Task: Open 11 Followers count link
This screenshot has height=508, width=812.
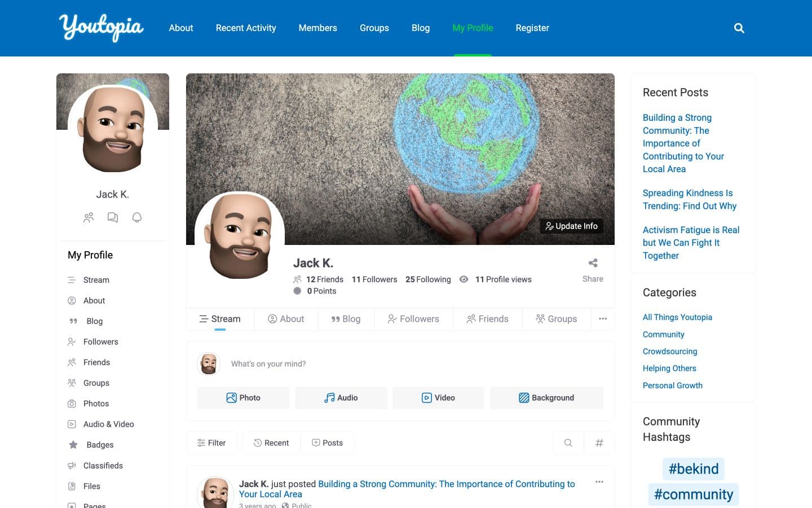Action: tap(374, 279)
